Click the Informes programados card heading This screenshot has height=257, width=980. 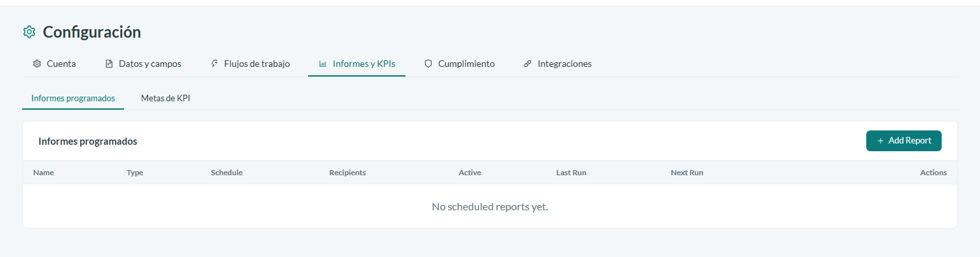point(88,141)
